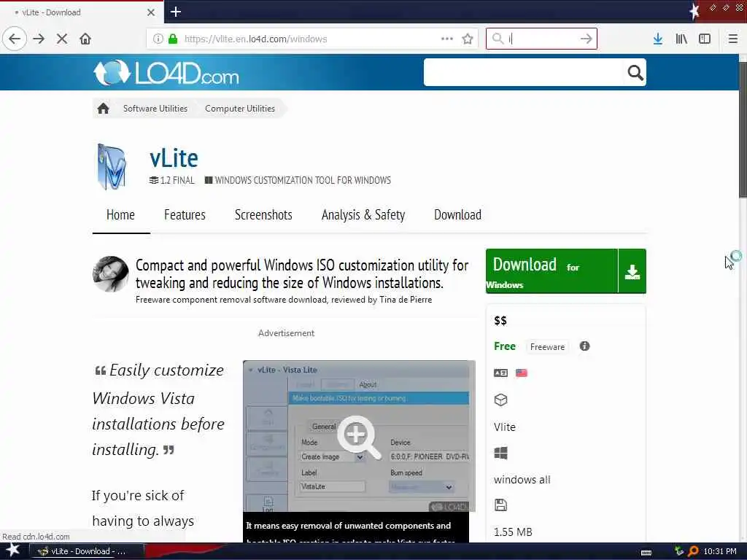Go forward with the browser arrow
The image size is (747, 560).
click(39, 39)
